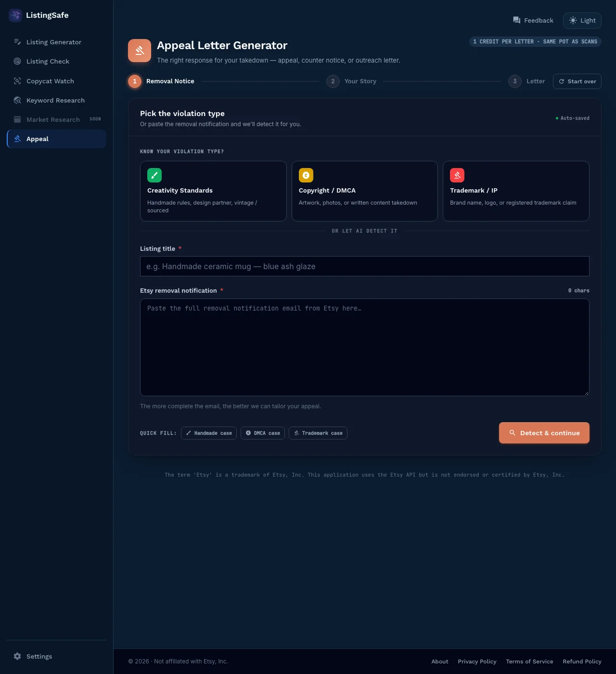Click the Listing Generator sidebar icon

(x=17, y=42)
